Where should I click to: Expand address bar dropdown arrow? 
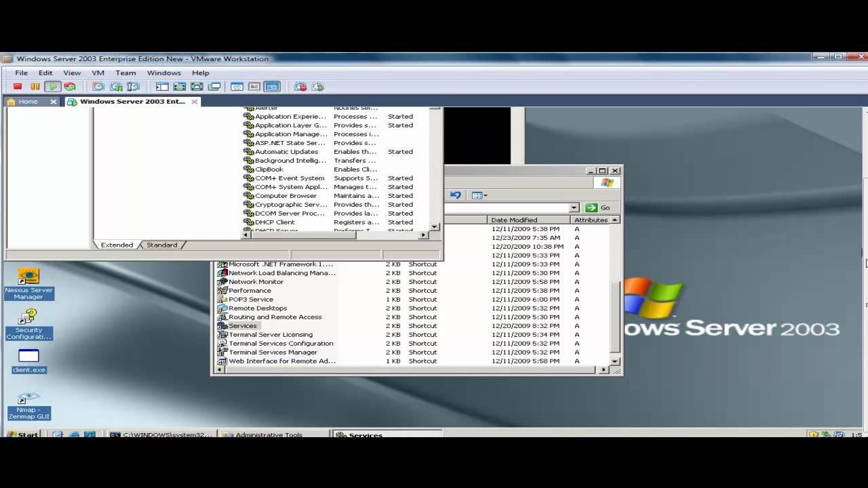(x=574, y=207)
